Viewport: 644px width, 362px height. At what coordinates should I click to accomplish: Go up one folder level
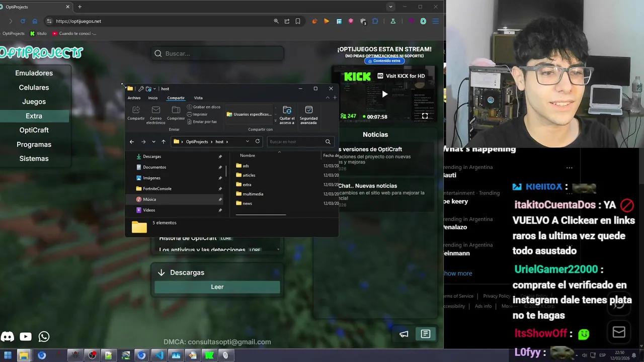(163, 142)
